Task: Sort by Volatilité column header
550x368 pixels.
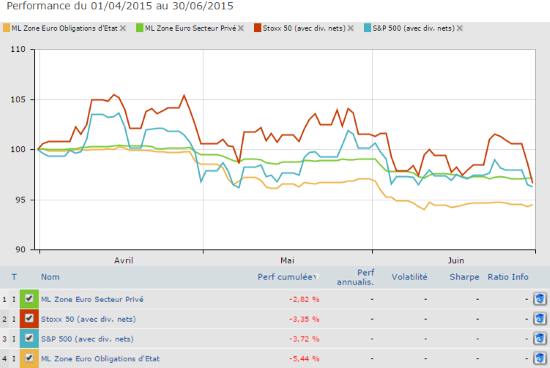Action: [409, 277]
